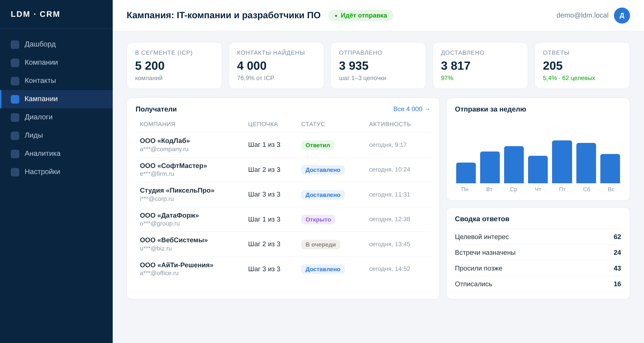Click the 'Целевой интерес' summary row
Screen dimensions: 644x343
[x=538, y=237]
